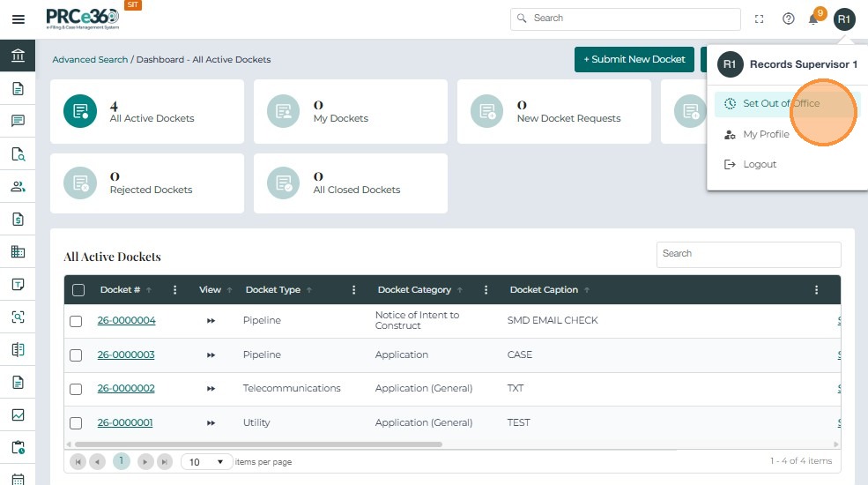The height and width of the screenshot is (485, 868).
Task: Open the users group sidebar icon
Action: 18,186
